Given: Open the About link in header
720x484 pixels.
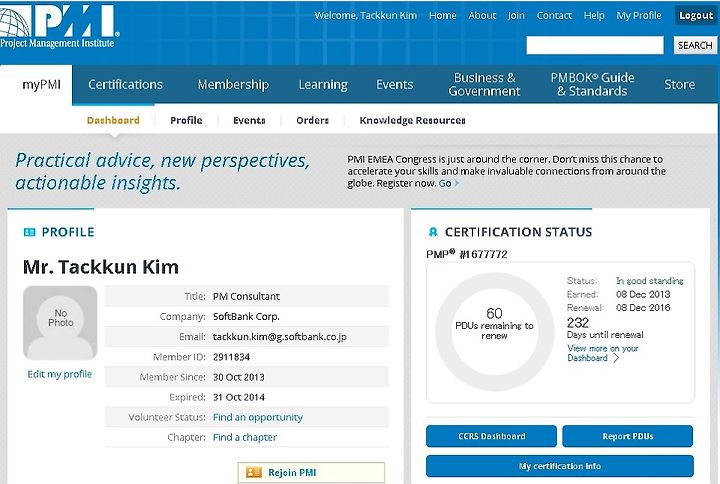Looking at the screenshot, I should click(x=482, y=16).
